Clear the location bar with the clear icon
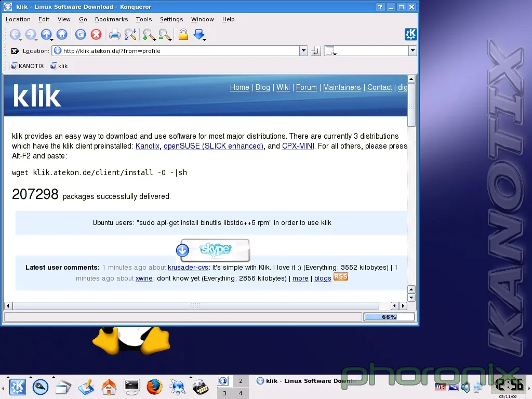Image resolution: width=532 pixels, height=399 pixels. [15, 51]
